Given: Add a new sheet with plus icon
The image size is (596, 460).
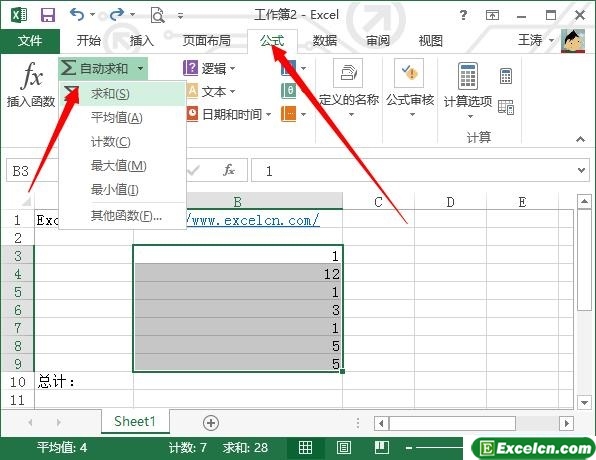Looking at the screenshot, I should pyautogui.click(x=211, y=423).
